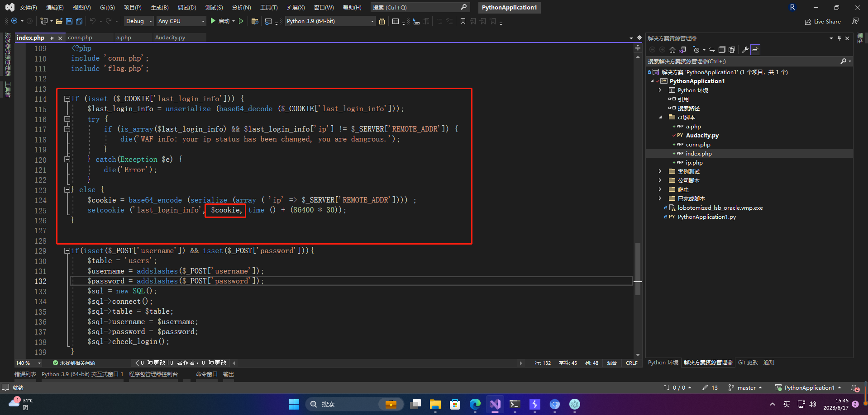Open the Any CPU platform dropdown
Viewport: 868px width, 415px height.
181,21
